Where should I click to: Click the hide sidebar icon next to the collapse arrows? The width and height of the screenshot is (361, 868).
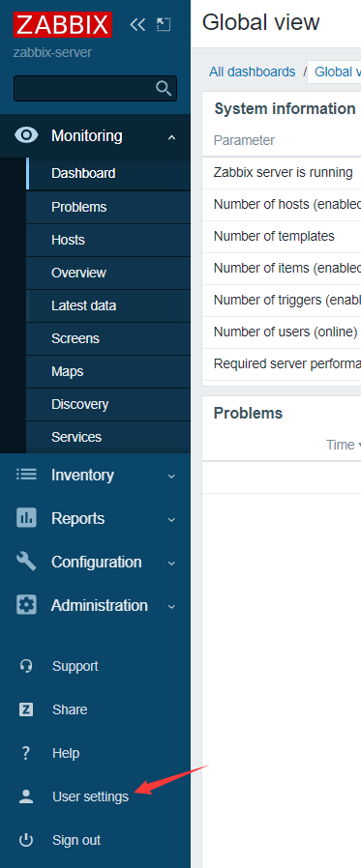tap(163, 24)
